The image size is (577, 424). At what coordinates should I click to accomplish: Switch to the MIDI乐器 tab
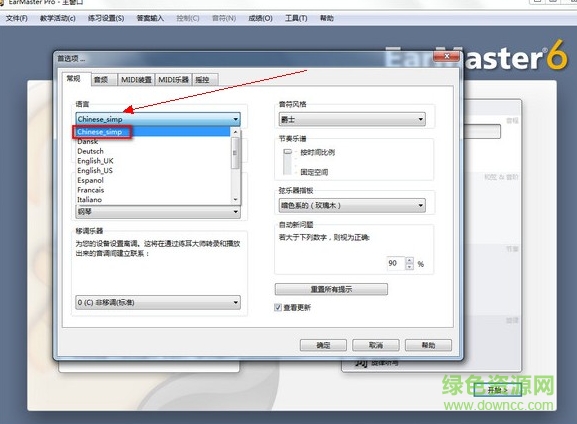[173, 80]
